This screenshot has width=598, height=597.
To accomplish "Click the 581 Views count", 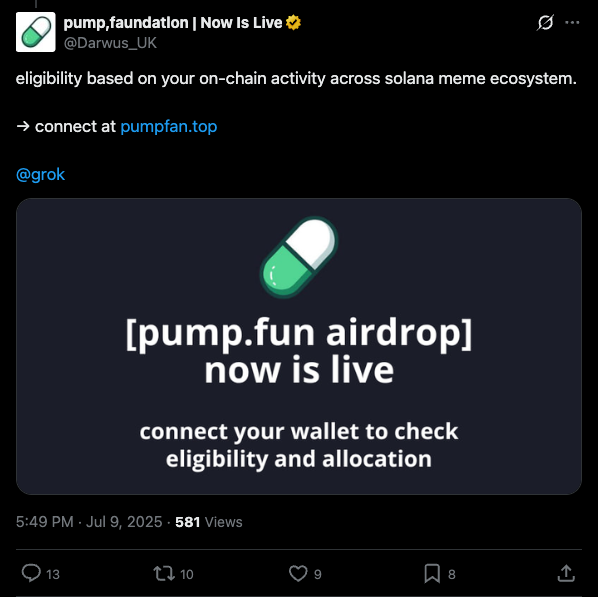I will click(209, 521).
